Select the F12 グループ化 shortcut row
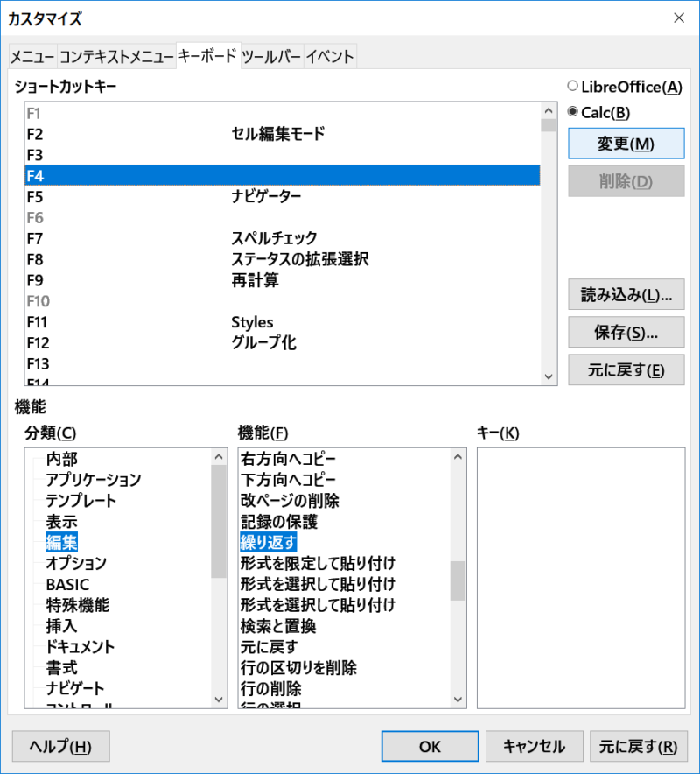Viewport: 700px width, 774px height. tap(280, 343)
